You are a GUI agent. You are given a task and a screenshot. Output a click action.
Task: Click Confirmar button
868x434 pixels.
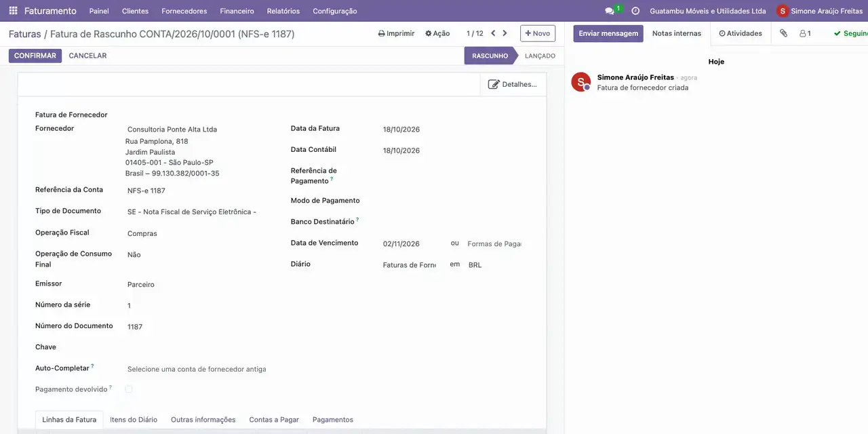point(35,56)
